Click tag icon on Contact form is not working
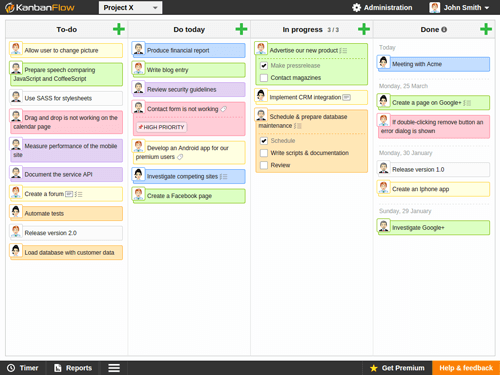 pos(224,109)
